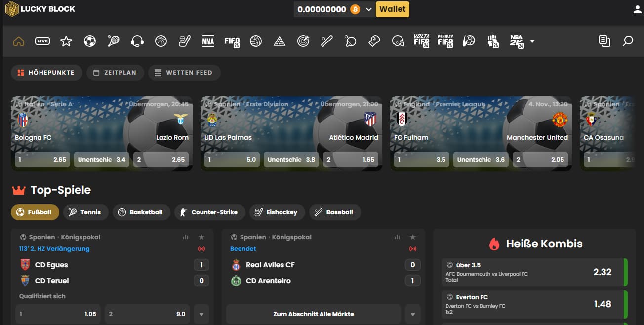
Task: Favorite the CD Egues match star
Action: pyautogui.click(x=201, y=237)
